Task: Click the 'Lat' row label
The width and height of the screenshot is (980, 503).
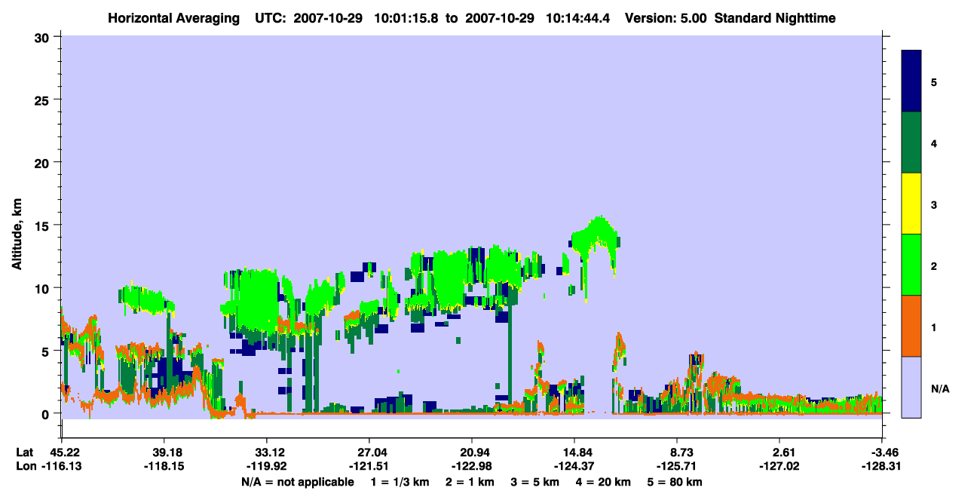Action: 25,452
